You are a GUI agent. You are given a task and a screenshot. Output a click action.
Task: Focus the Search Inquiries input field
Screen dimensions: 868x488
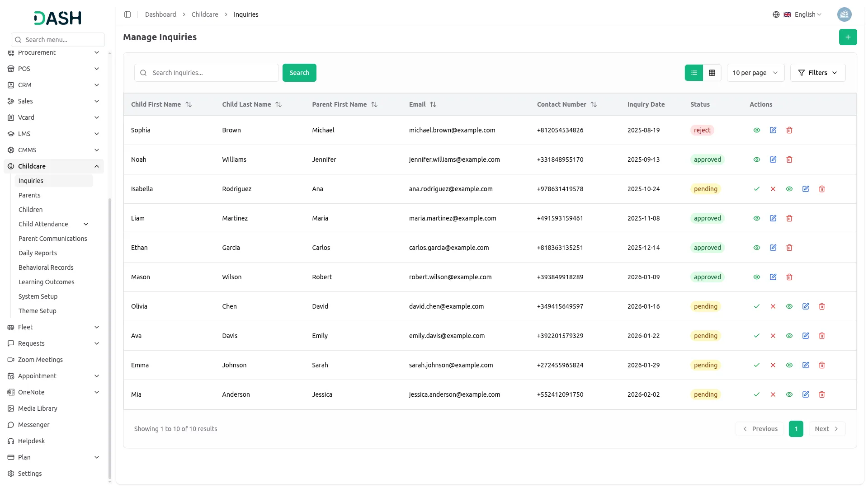point(212,73)
